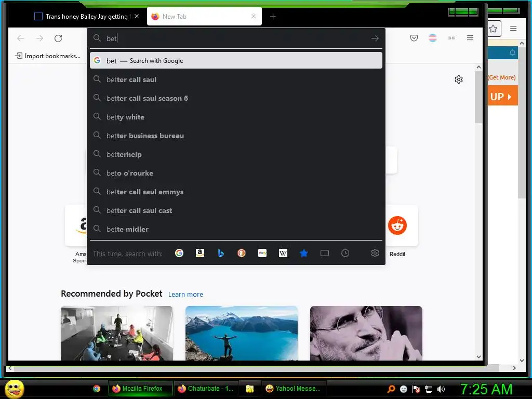Search this time with eBay icon
532x399 pixels.
point(262,253)
